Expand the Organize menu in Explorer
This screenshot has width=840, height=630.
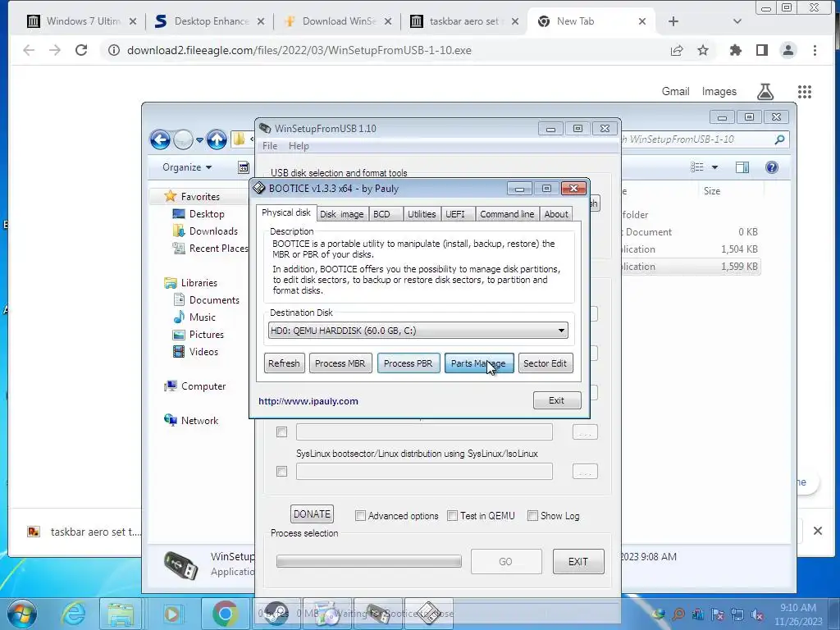point(187,167)
